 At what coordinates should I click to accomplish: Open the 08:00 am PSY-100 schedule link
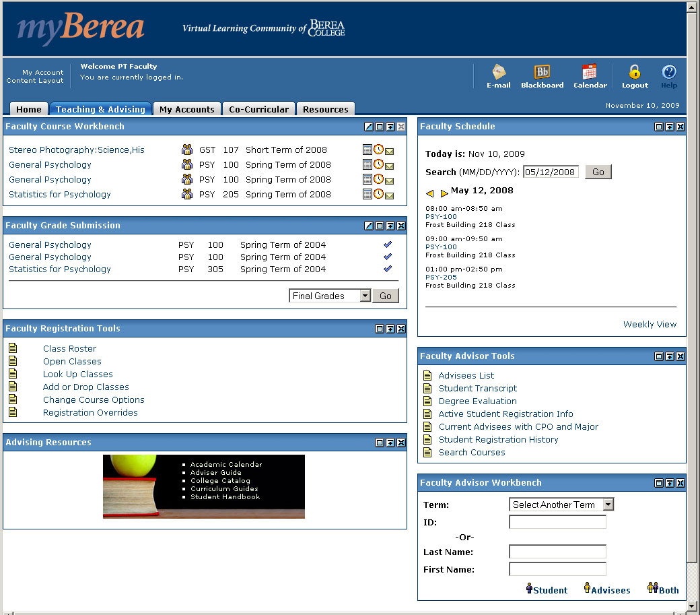tap(441, 217)
